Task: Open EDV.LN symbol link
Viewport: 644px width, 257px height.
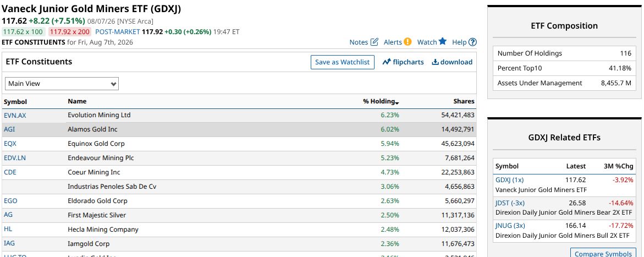Action: click(x=15, y=158)
